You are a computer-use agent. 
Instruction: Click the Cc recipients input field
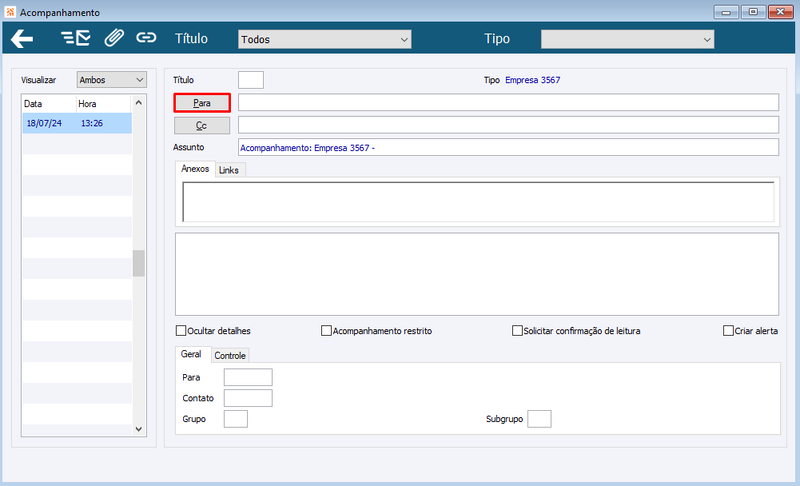pos(508,125)
